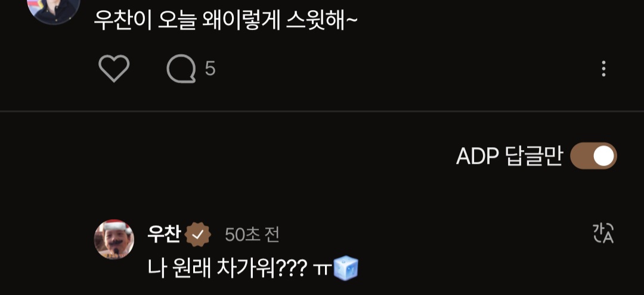
Task: Like the post with the heart icon
Action: click(114, 69)
